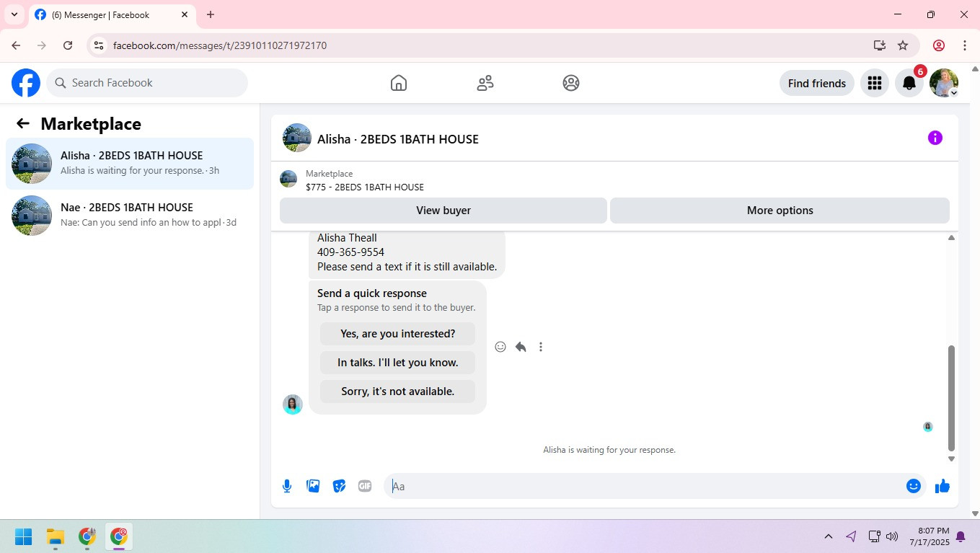React to the message with emoji icon

(500, 347)
